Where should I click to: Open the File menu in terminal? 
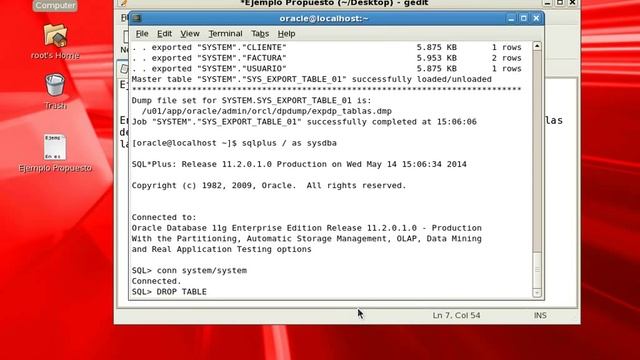[142, 34]
